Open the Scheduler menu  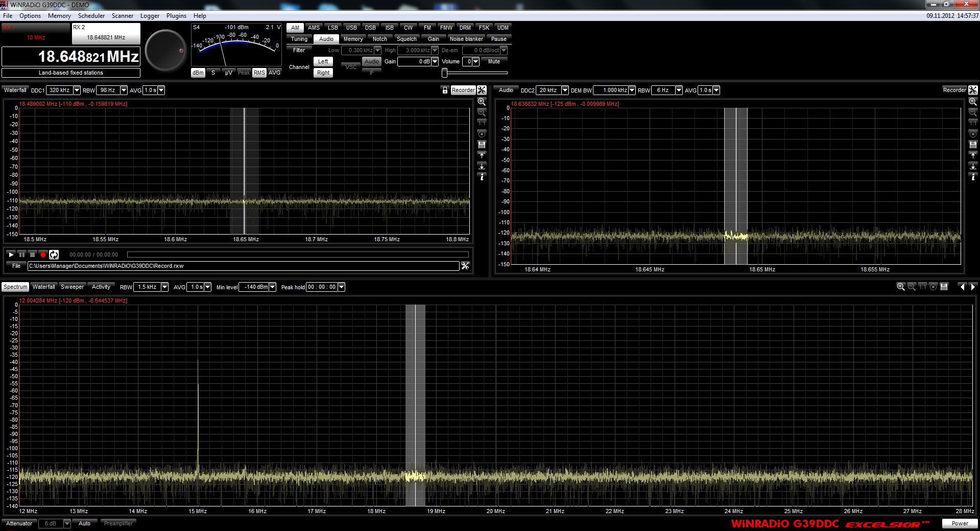(91, 16)
